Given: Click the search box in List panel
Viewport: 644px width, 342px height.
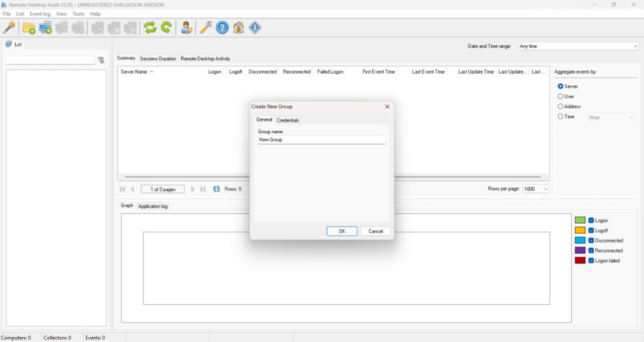Looking at the screenshot, I should click(x=50, y=60).
